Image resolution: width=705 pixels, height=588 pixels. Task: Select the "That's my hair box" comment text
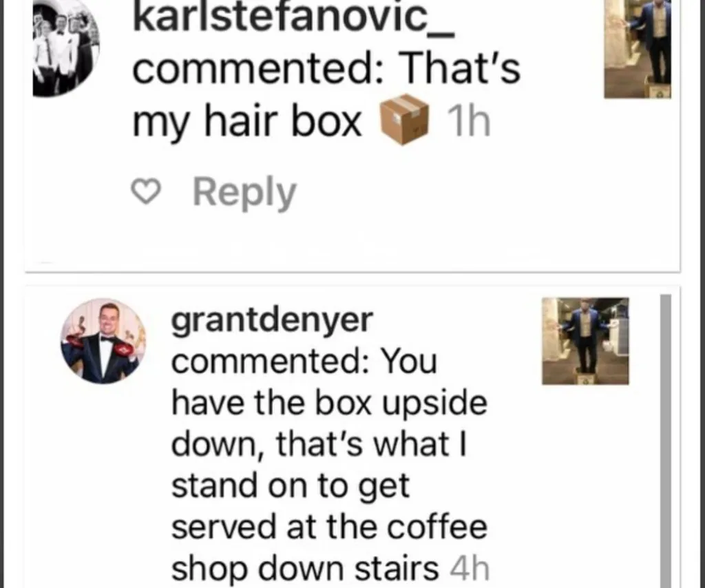(x=326, y=95)
